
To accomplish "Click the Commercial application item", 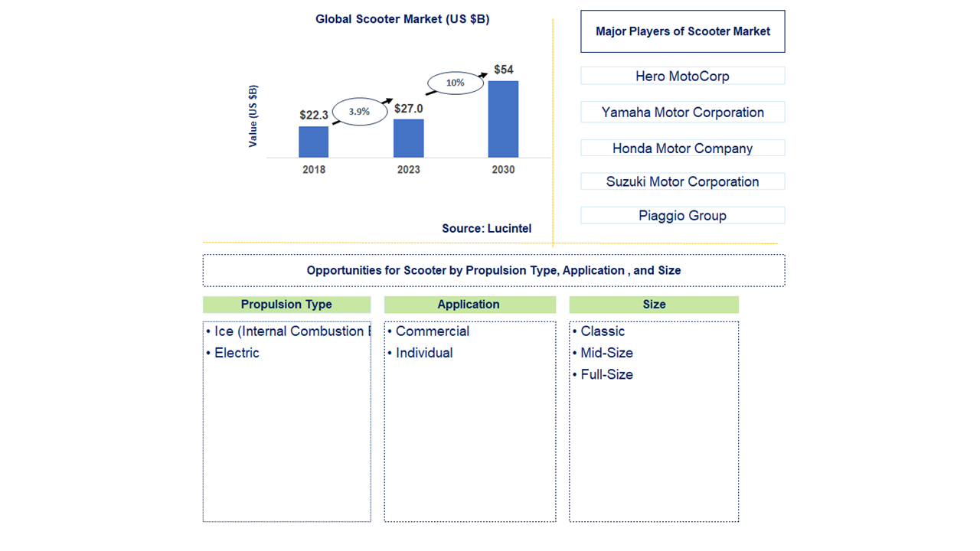I will 428,331.
